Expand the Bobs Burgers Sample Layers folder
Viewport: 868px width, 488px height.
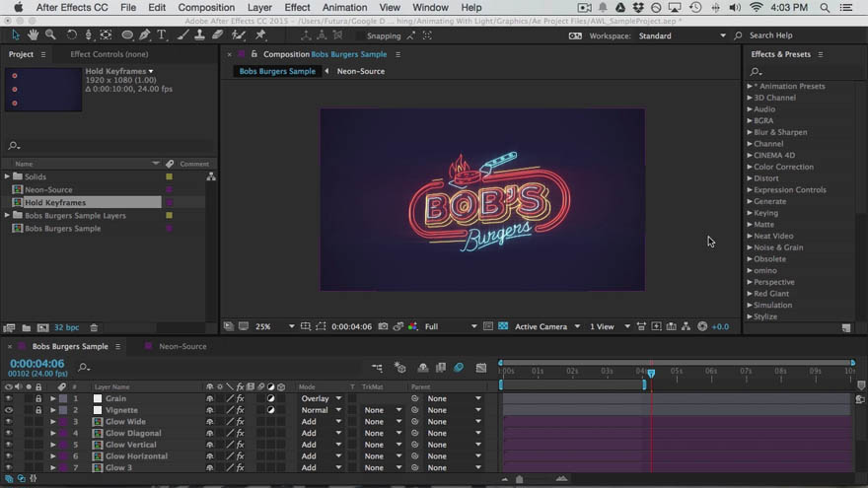coord(7,215)
